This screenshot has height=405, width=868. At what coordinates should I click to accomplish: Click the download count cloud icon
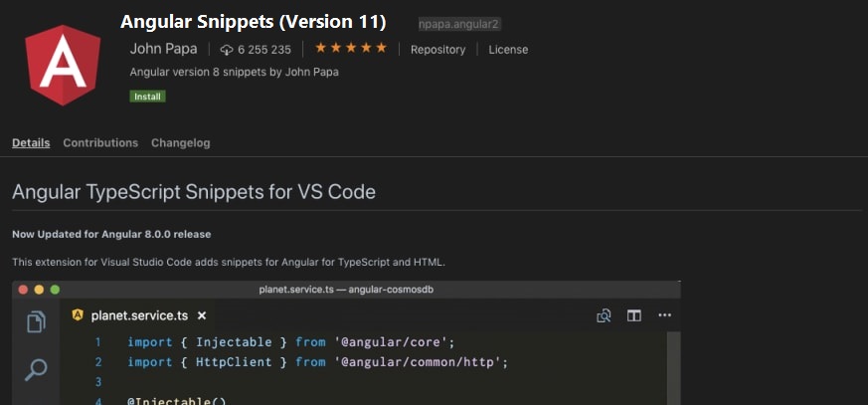pyautogui.click(x=227, y=50)
